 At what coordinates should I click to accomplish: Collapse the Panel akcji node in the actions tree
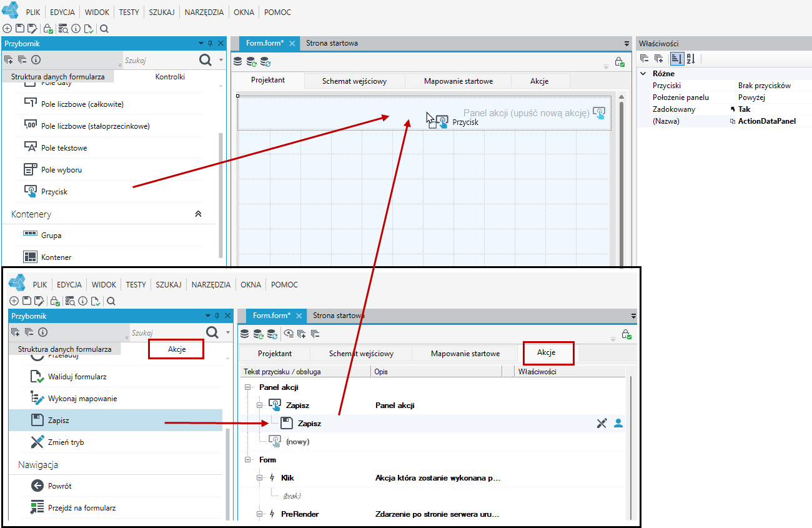[x=246, y=387]
